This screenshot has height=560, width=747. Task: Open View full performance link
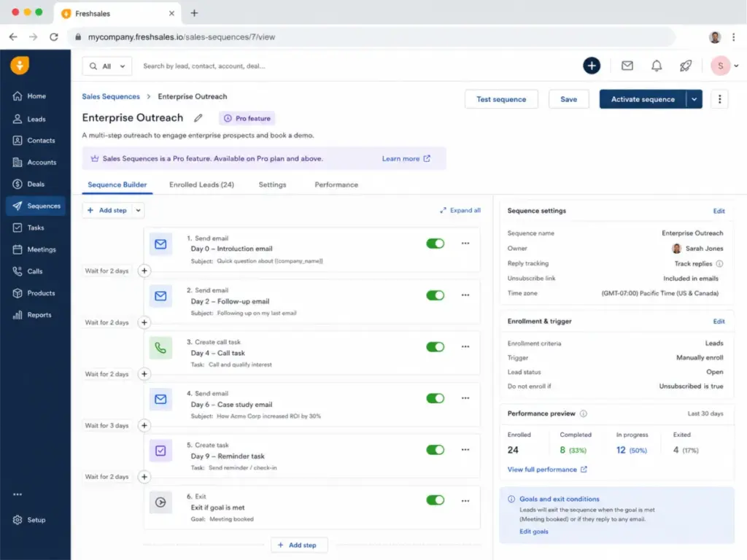tap(547, 470)
